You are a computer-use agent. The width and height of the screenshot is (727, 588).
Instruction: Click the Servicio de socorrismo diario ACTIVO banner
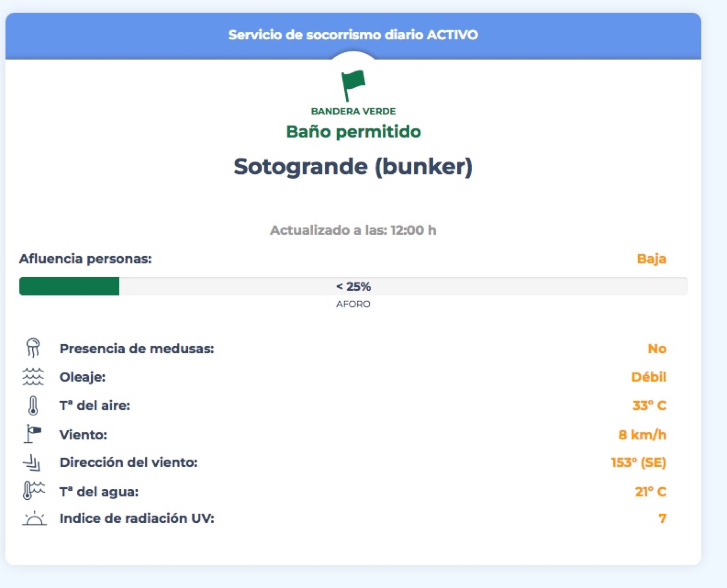tap(353, 35)
